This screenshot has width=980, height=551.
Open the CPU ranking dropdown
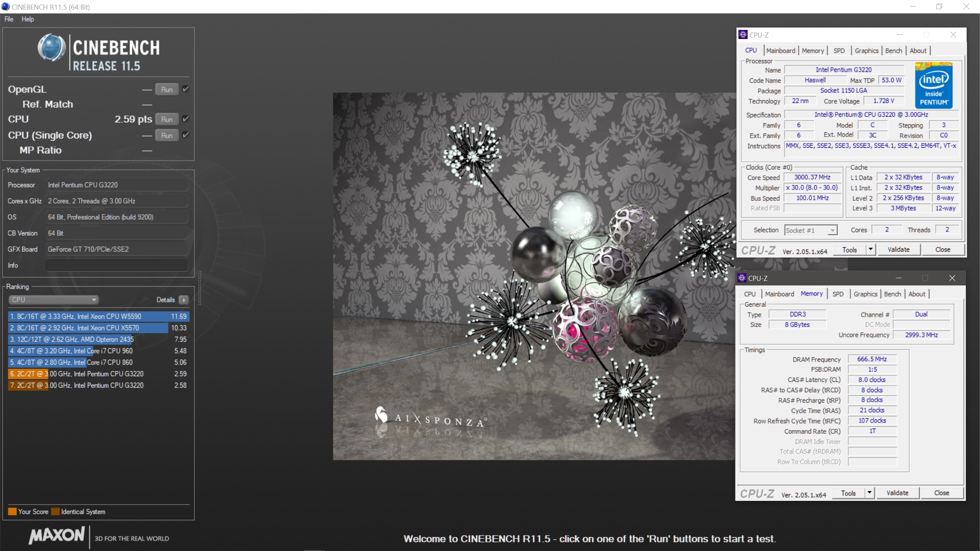click(54, 300)
